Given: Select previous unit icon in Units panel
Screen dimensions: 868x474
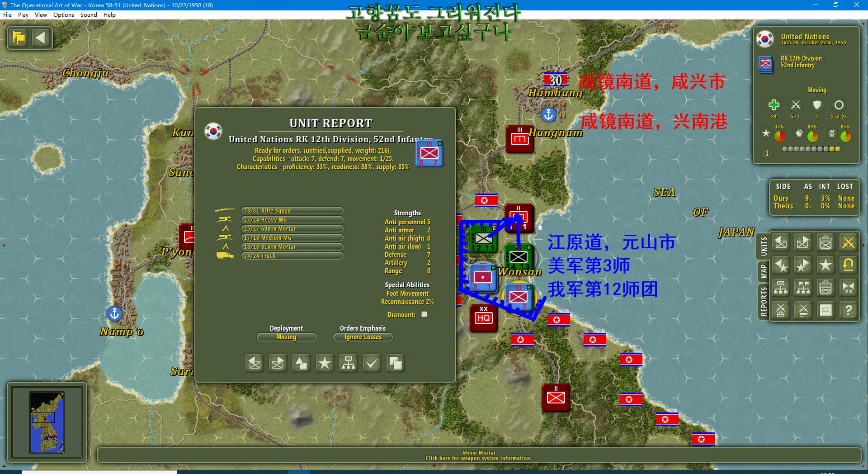Looking at the screenshot, I should 781,243.
